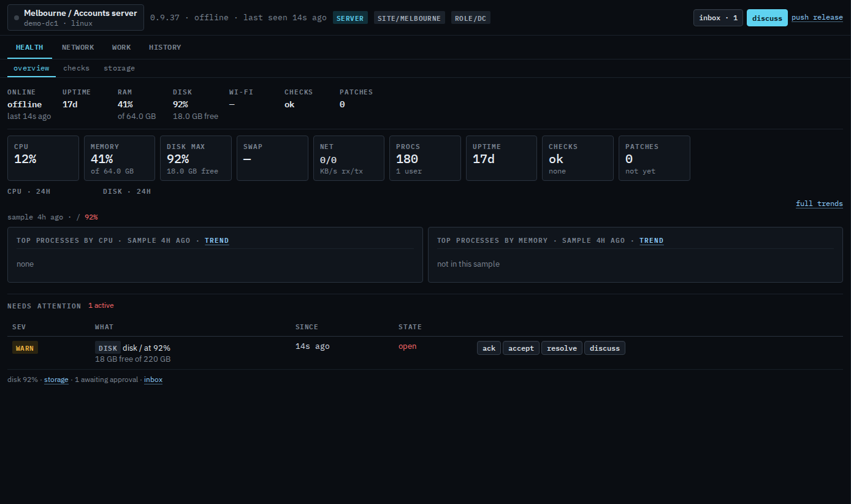The image size is (851, 504).
Task: Click the PROCS 180 card
Action: [x=425, y=158]
